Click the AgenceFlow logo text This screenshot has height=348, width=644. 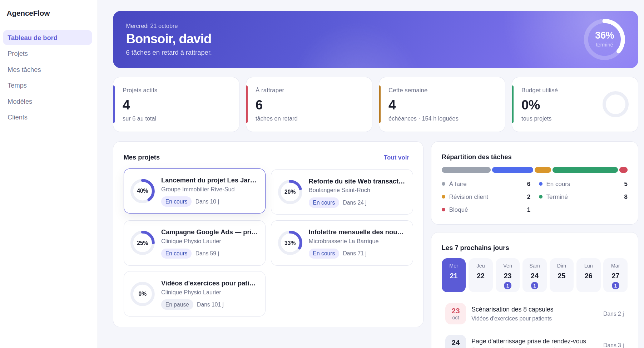point(28,13)
